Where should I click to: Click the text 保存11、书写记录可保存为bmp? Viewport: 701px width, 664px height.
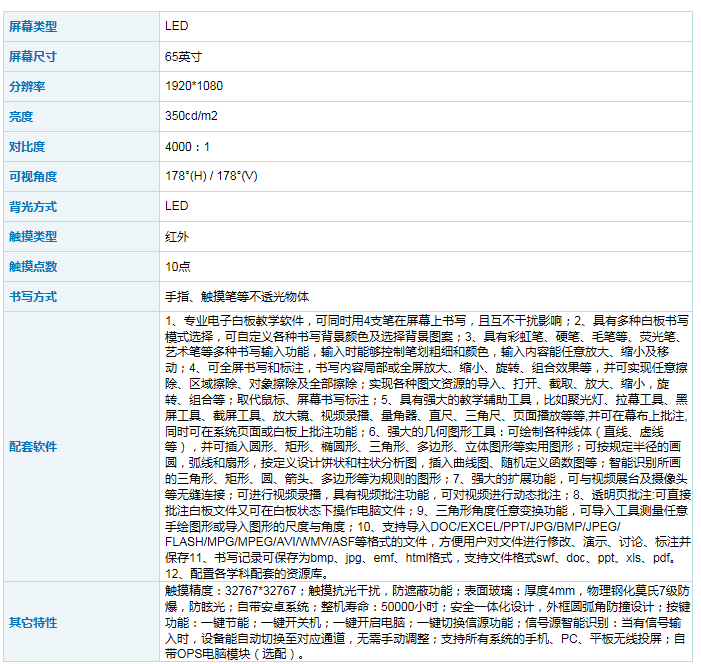(249, 558)
